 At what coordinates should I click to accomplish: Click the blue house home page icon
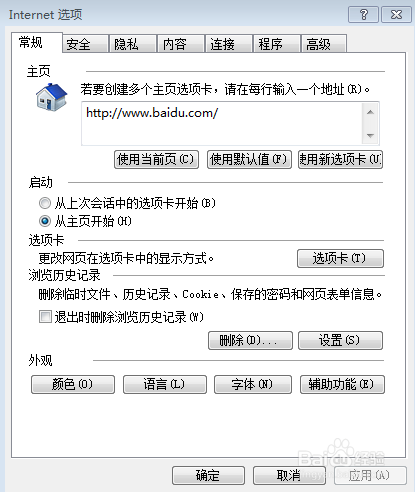(52, 97)
